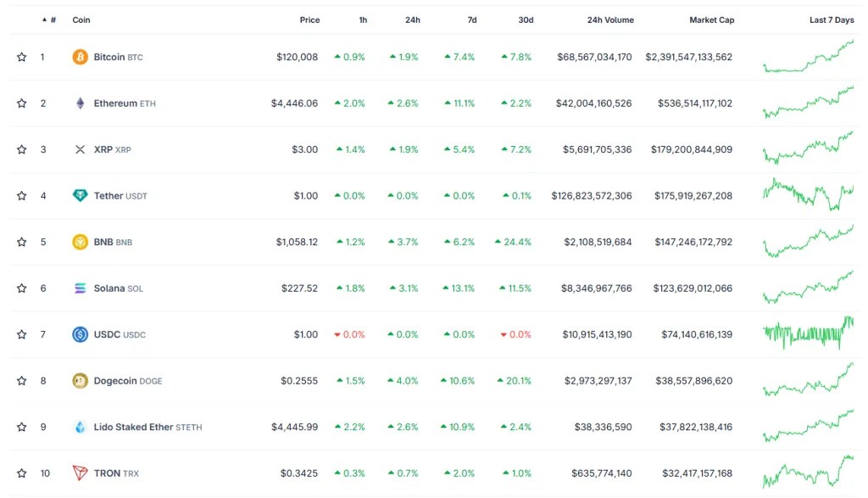Star Lido Staked Ether as favorite

point(21,427)
